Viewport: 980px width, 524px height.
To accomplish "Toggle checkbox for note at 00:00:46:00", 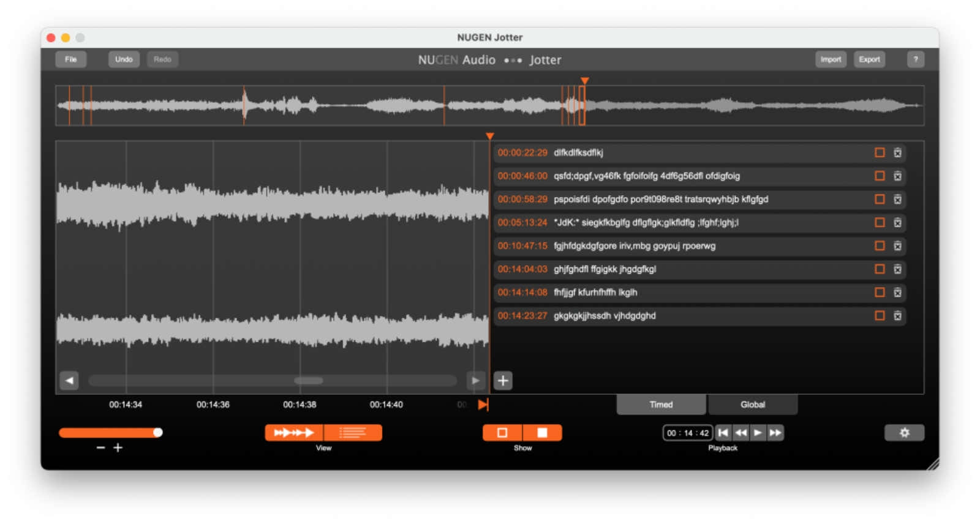I will coord(880,176).
